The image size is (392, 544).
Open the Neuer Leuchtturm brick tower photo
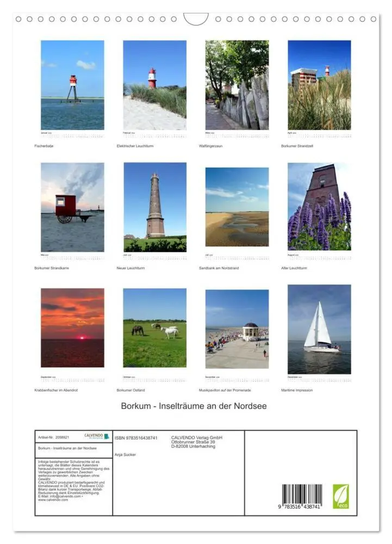[155, 207]
